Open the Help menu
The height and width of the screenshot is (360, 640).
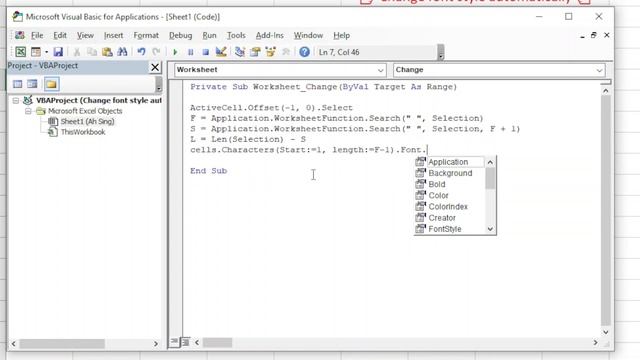pyautogui.click(x=341, y=36)
